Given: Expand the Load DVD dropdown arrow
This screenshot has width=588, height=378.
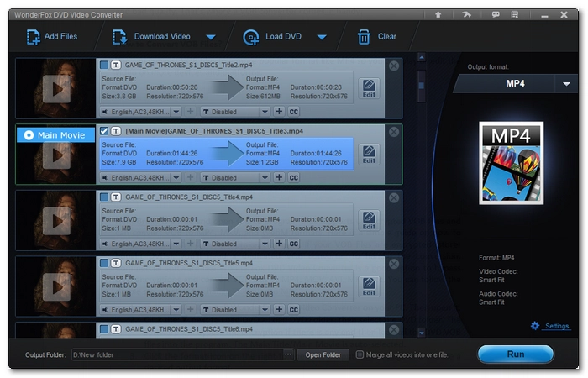Looking at the screenshot, I should click(x=322, y=37).
